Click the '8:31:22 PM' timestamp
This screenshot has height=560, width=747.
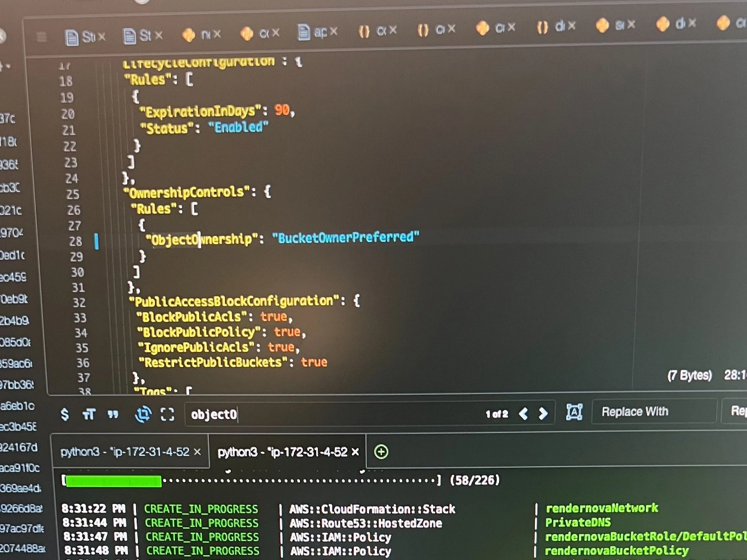tap(94, 509)
